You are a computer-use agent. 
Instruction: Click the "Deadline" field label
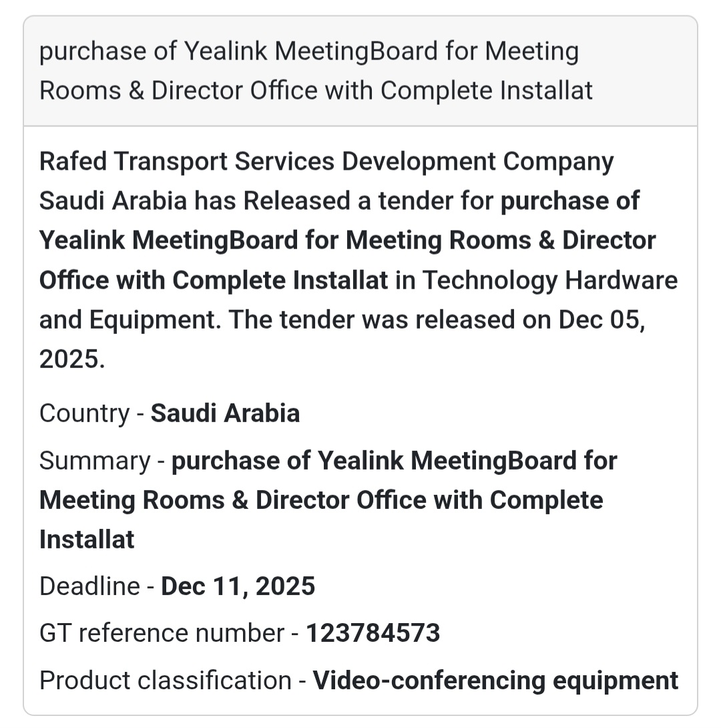pos(89,586)
